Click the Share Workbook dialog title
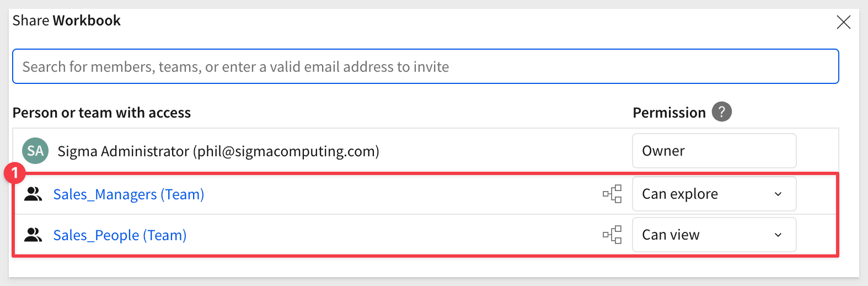This screenshot has height=286, width=868. coord(67,20)
